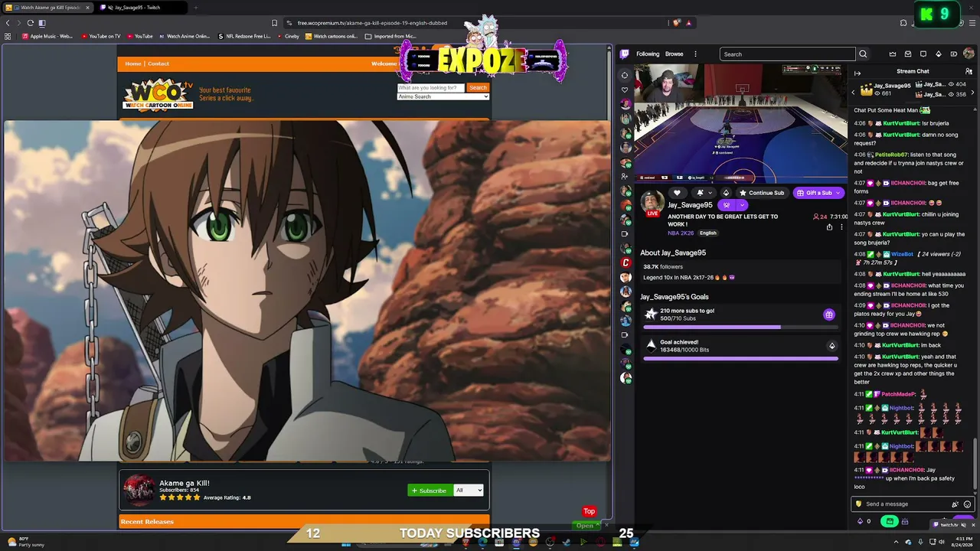The height and width of the screenshot is (551, 980).
Task: Show the previous leaderboard entries arrow in chat
Action: (854, 93)
